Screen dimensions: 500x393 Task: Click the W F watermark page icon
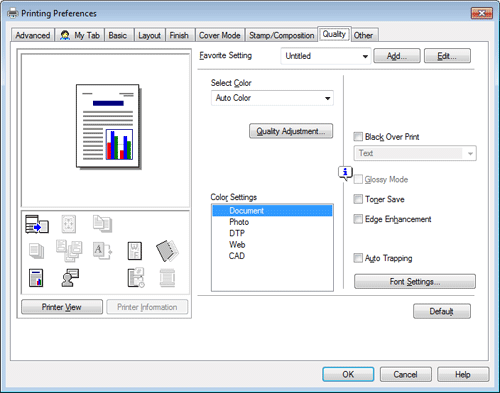(x=135, y=251)
